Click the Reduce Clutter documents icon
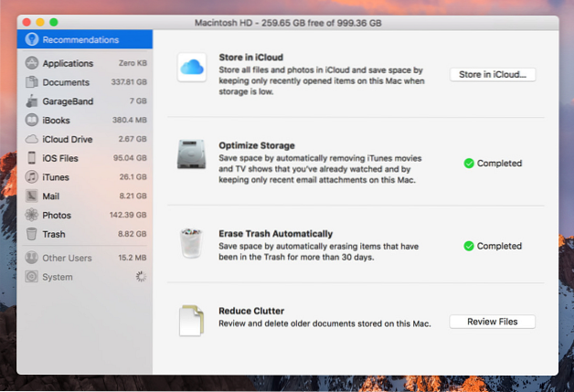Viewport: 574px width, 392px height. [193, 321]
